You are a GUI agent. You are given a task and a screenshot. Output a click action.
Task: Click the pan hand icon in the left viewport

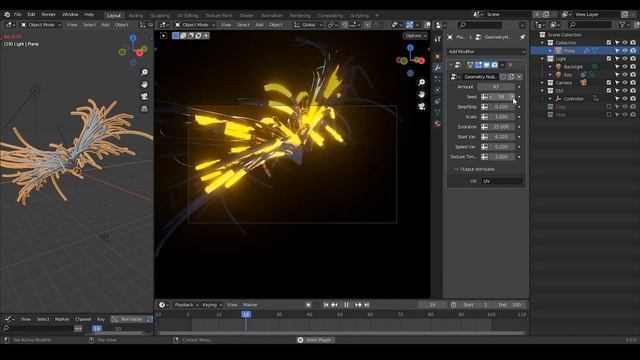click(144, 84)
